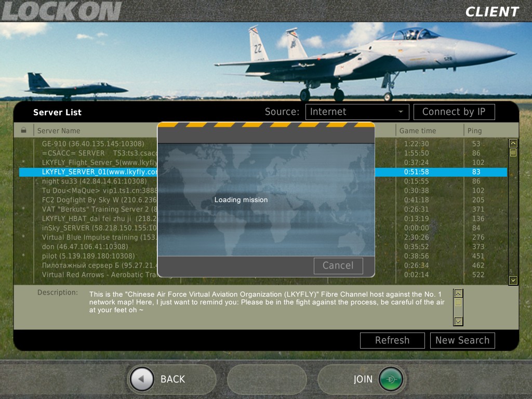Click description box scroll down arrow

point(458,321)
